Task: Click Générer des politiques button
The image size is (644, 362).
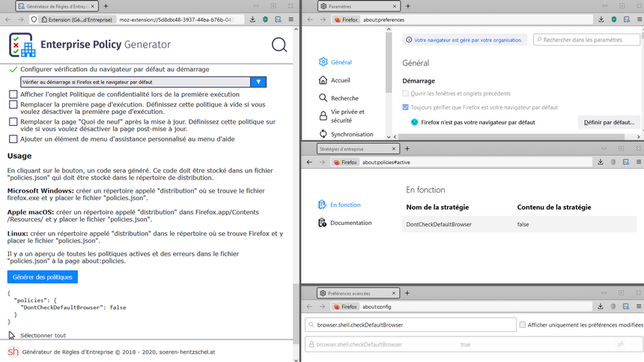Action: 42,277
